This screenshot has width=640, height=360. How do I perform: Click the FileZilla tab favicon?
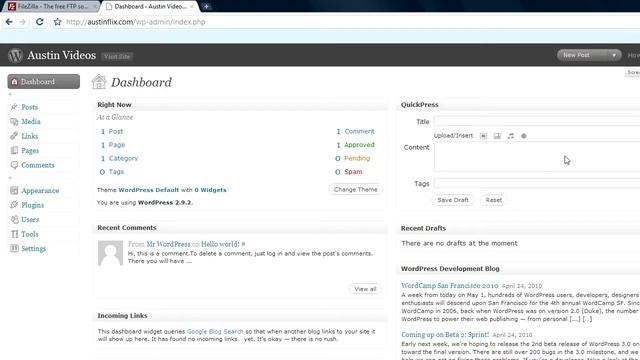click(12, 6)
